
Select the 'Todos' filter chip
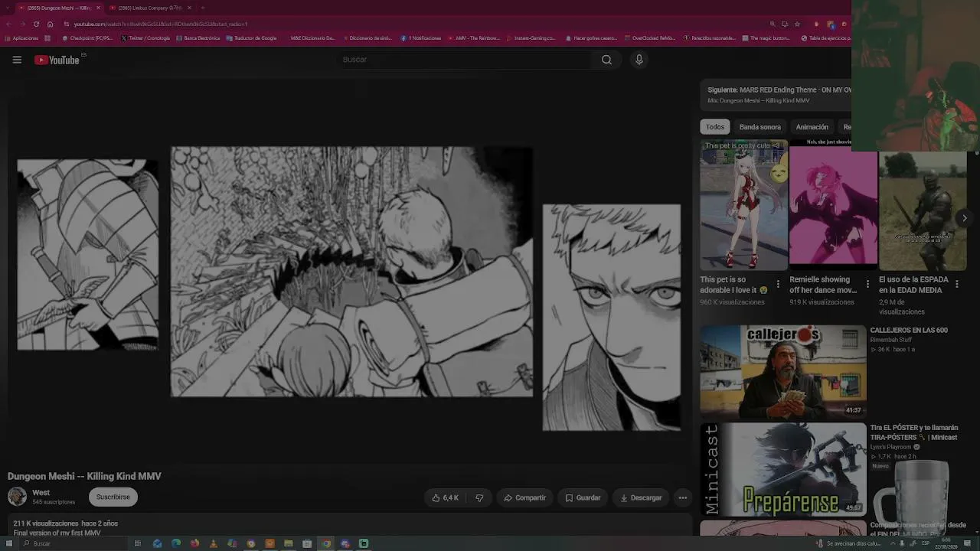(715, 127)
